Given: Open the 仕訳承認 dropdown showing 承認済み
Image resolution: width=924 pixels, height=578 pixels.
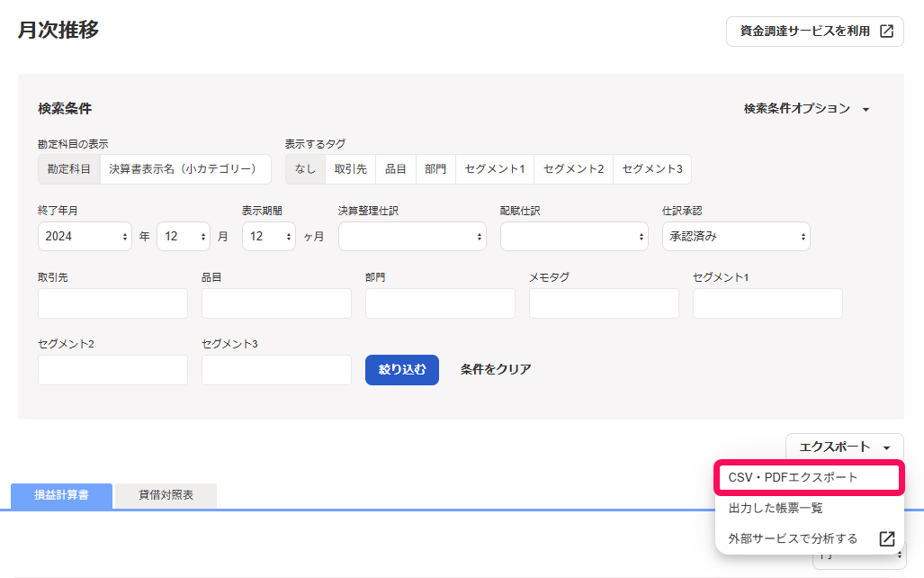Looking at the screenshot, I should click(x=735, y=237).
